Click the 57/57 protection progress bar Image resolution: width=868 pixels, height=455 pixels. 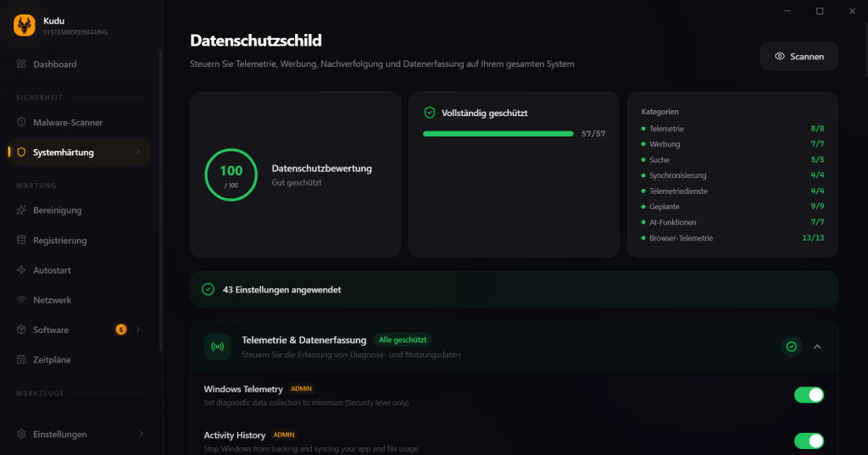click(498, 134)
